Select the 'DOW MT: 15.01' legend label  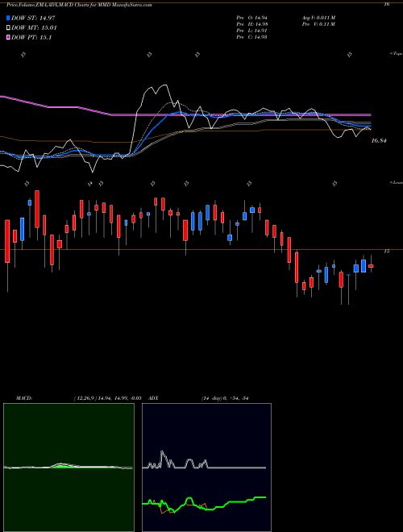click(34, 28)
